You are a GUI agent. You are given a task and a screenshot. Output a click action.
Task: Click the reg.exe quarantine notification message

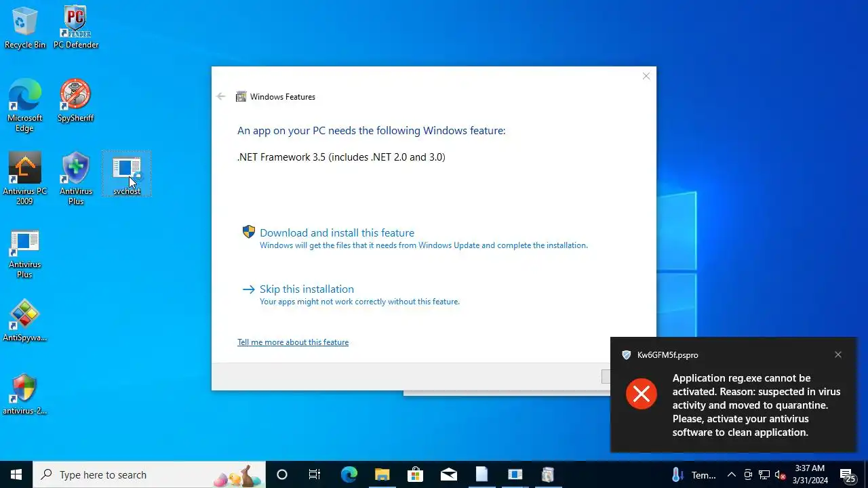coord(756,405)
